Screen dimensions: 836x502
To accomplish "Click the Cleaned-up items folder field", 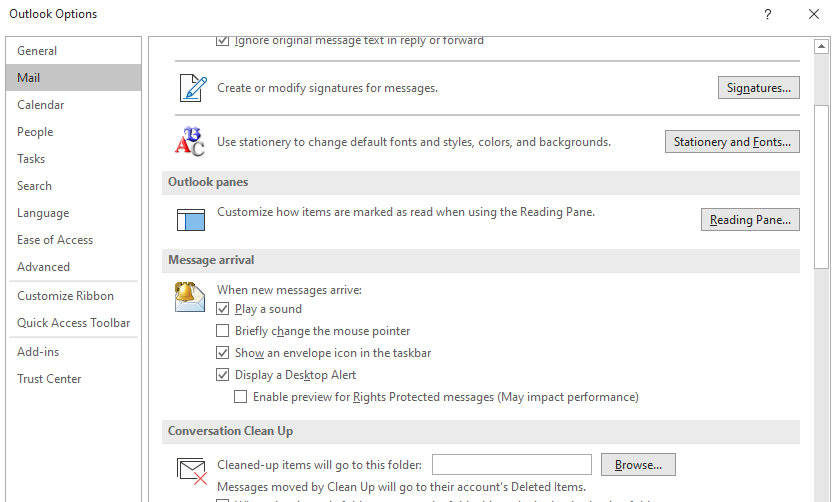I will tap(512, 465).
